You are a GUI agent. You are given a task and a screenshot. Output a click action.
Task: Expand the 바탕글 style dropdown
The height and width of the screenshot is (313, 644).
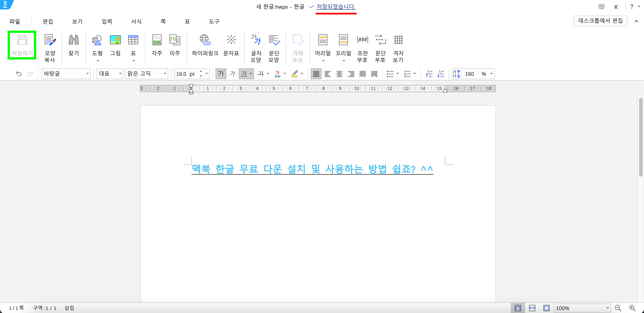pos(87,74)
